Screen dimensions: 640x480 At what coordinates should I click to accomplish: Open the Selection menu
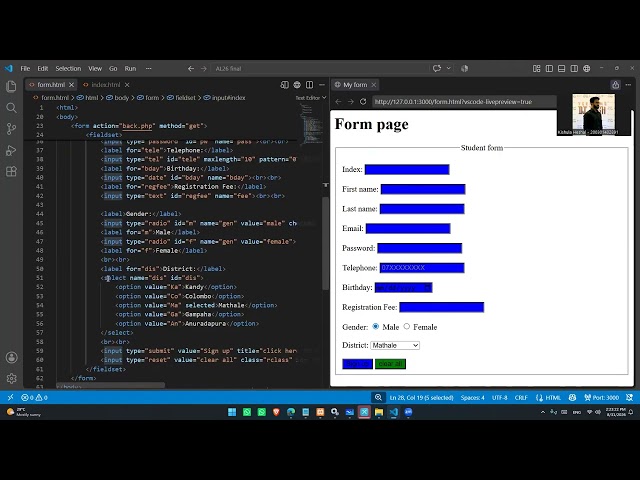(x=68, y=69)
